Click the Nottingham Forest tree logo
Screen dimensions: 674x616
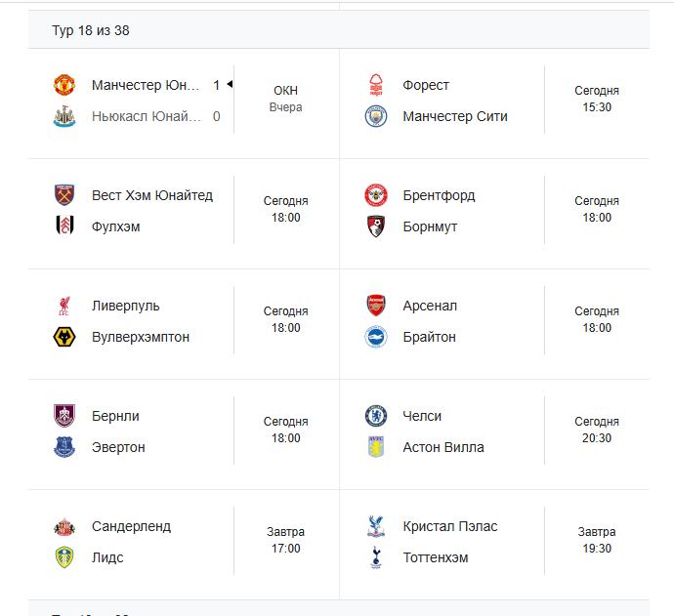(376, 85)
